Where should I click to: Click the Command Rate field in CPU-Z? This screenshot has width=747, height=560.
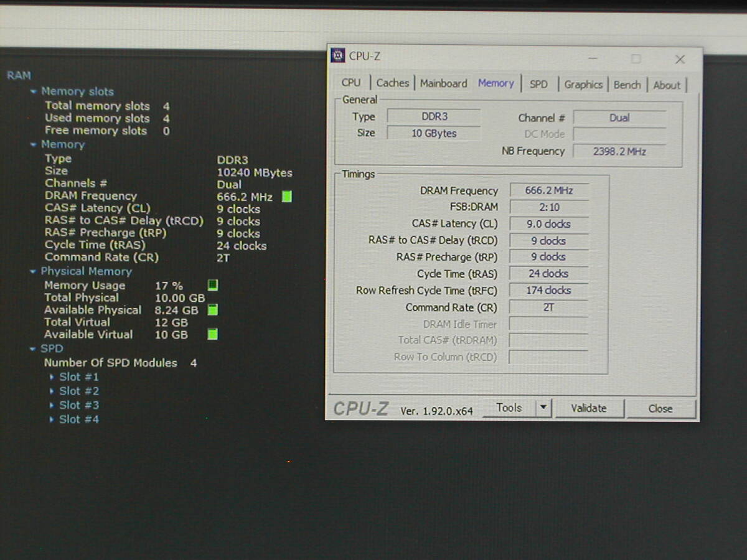point(549,307)
